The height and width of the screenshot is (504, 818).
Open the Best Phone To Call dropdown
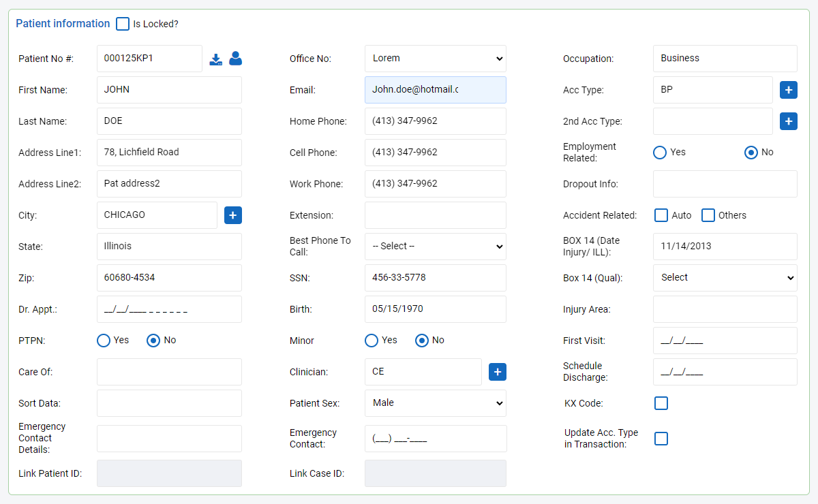435,246
